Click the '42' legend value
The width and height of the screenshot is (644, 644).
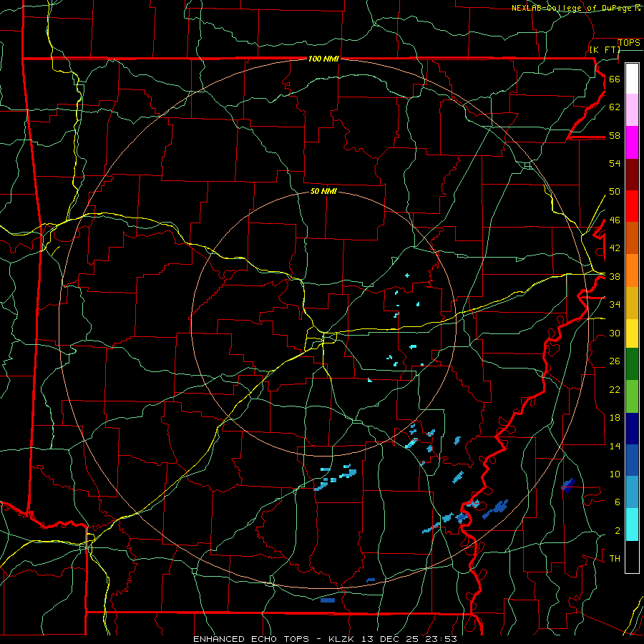tap(615, 248)
